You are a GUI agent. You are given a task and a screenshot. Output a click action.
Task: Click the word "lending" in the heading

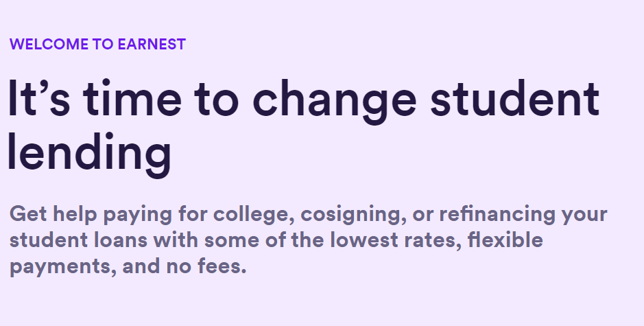[88, 153]
